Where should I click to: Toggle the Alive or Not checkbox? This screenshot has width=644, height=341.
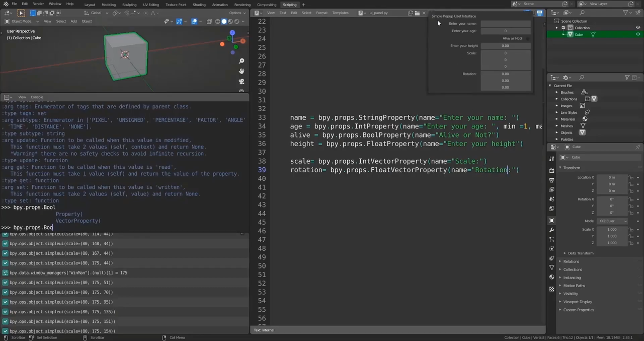[527, 38]
